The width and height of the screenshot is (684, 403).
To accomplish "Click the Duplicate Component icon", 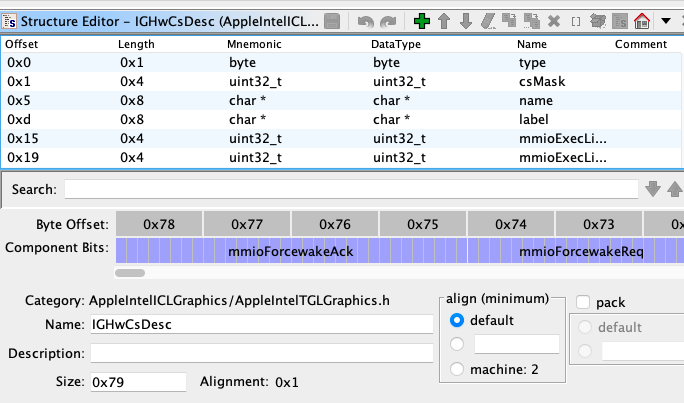I will click(x=509, y=21).
